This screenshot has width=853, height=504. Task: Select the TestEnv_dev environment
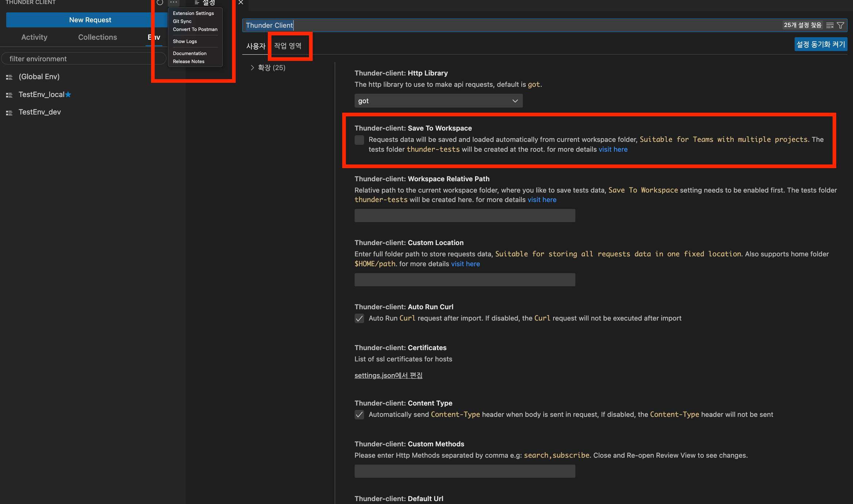[x=39, y=112]
